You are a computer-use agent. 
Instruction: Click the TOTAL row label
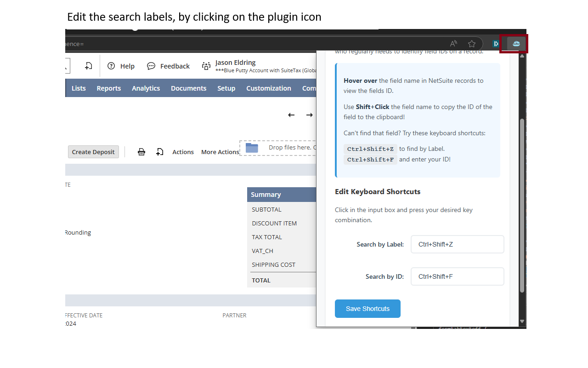click(261, 280)
